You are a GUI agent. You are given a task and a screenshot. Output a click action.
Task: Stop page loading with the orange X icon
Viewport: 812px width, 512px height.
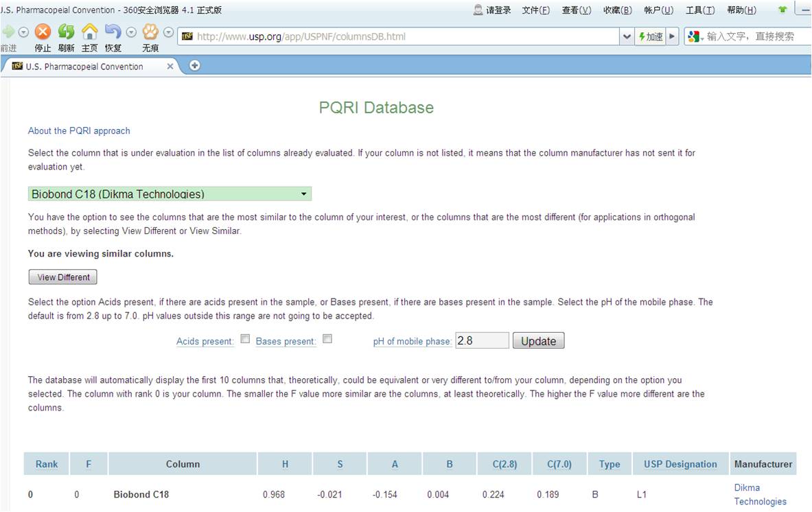coord(43,32)
